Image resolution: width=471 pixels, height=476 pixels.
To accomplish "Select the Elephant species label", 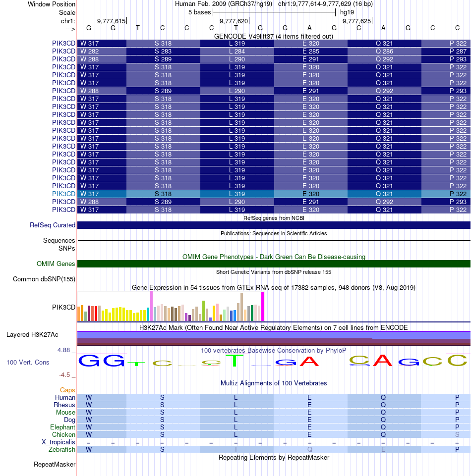I will click(x=62, y=427).
